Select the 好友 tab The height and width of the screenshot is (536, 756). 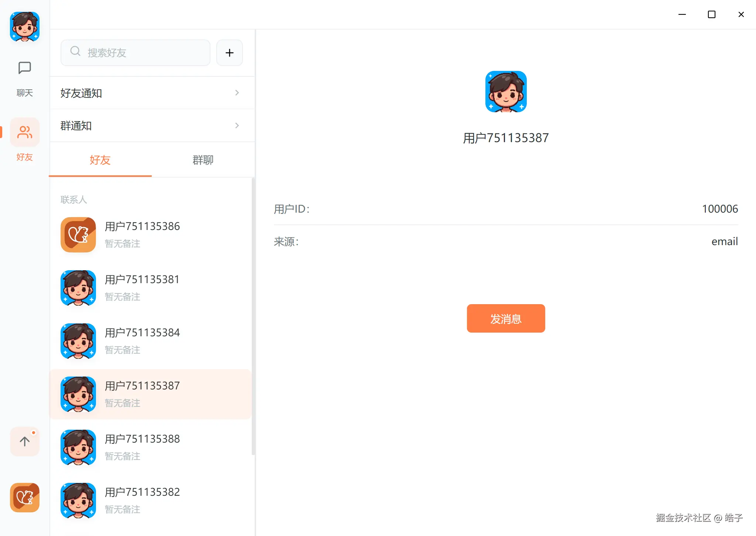[x=100, y=160]
